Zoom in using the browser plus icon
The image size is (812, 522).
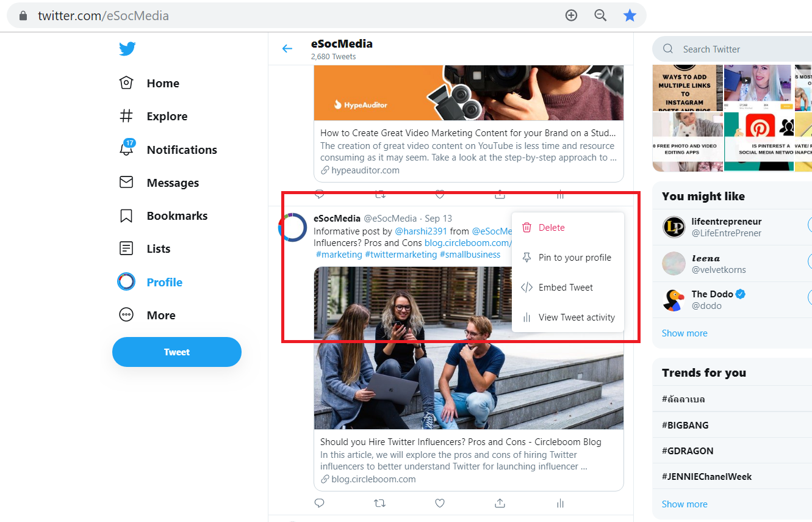point(571,16)
